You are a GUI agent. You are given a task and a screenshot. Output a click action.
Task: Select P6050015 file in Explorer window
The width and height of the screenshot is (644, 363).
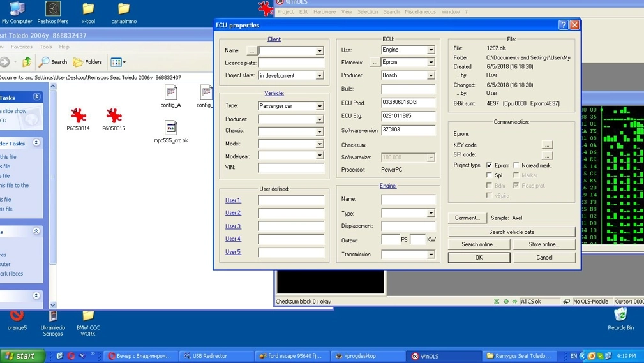114,119
